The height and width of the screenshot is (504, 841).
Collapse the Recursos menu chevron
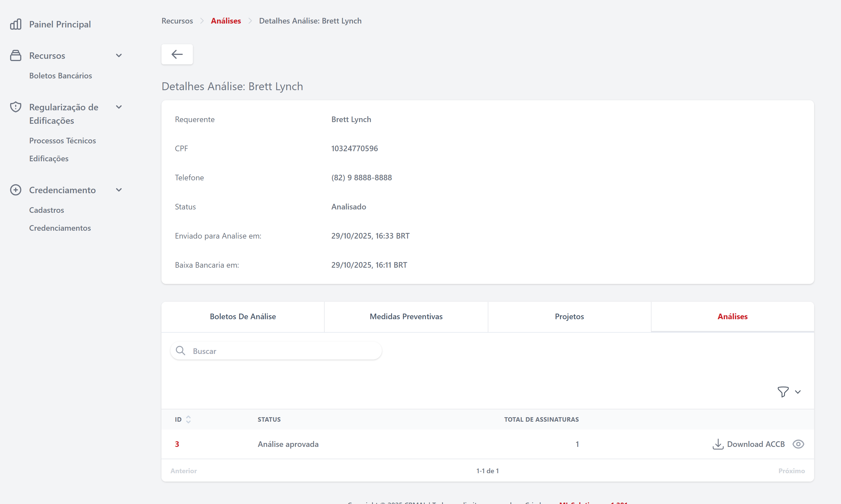coord(119,55)
